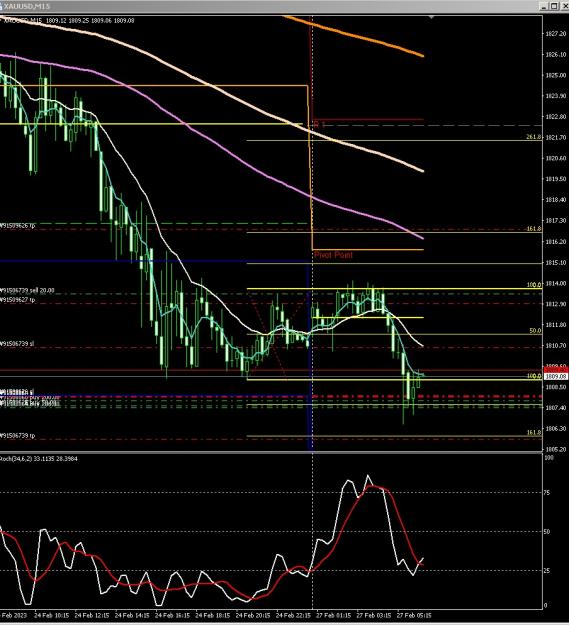Select the 50.0 Fibonacci level label
569x625 pixels.
[535, 330]
